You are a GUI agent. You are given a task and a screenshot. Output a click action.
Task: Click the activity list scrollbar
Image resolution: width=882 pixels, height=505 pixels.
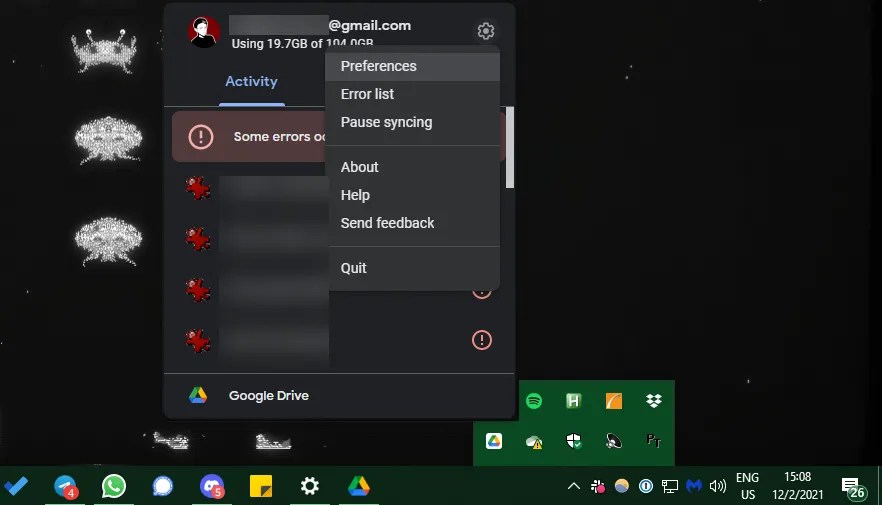(510, 147)
